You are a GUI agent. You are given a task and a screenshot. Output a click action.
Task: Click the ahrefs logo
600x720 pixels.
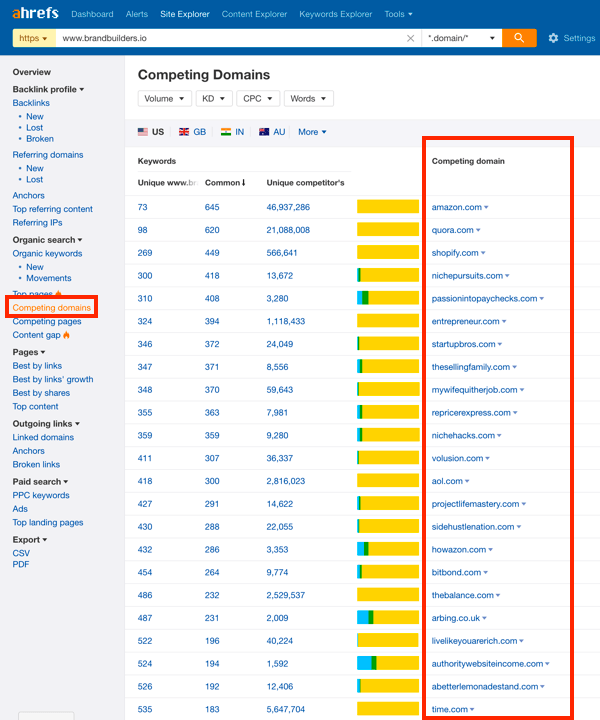click(37, 14)
